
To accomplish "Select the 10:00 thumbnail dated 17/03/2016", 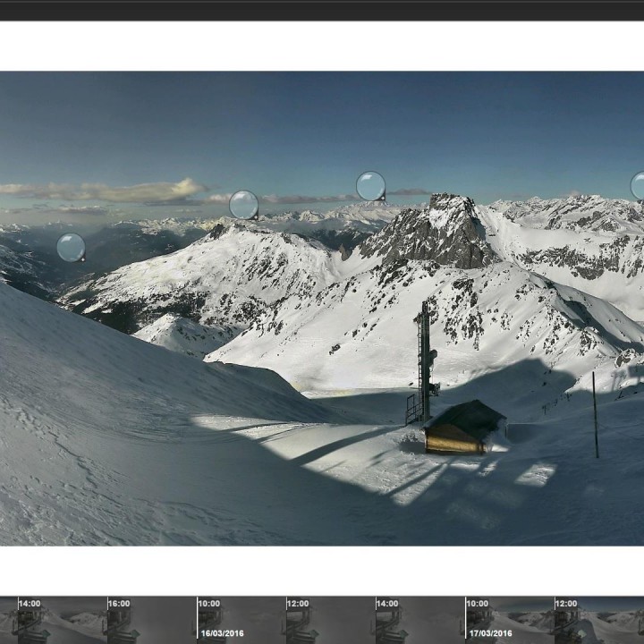I will pos(510,620).
